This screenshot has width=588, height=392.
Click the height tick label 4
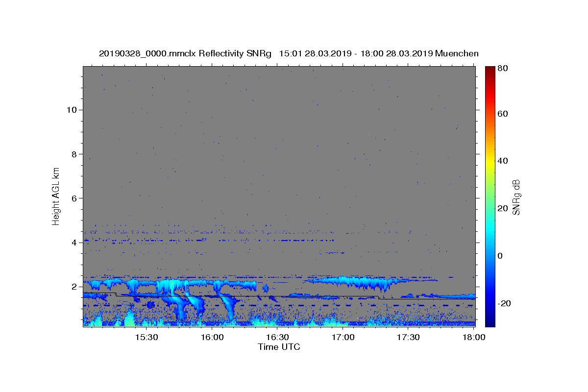tap(73, 243)
